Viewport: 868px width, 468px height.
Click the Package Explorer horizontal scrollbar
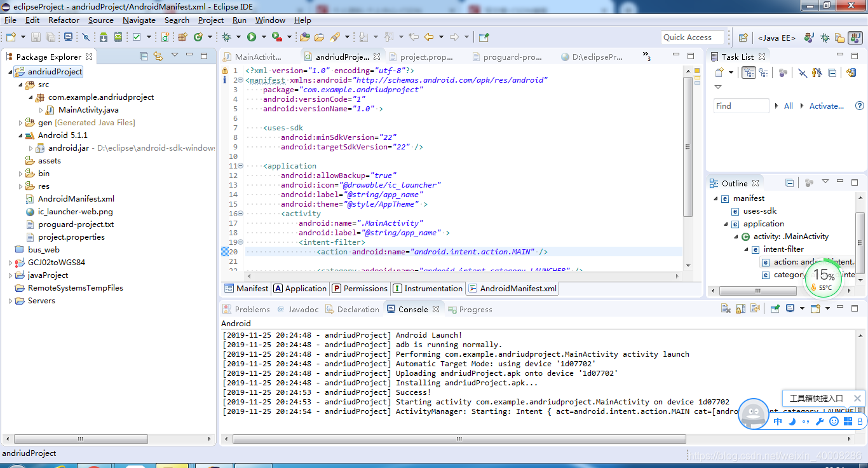[80, 439]
